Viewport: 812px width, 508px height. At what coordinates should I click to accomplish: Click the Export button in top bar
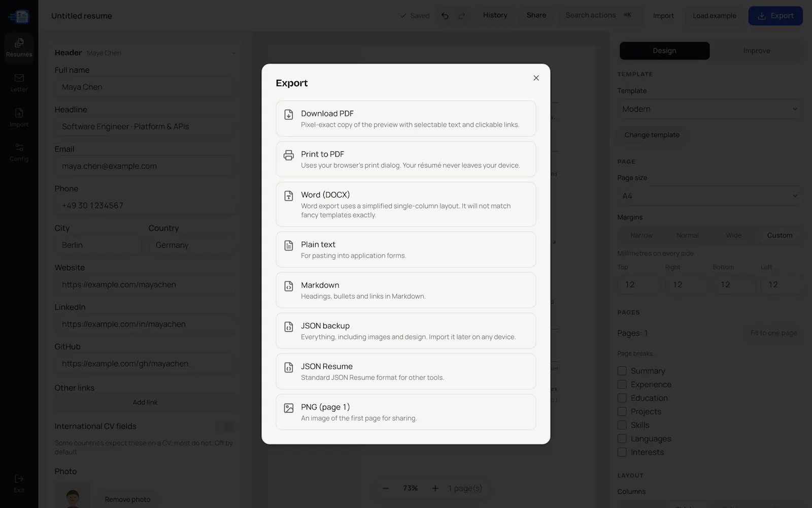click(x=775, y=16)
